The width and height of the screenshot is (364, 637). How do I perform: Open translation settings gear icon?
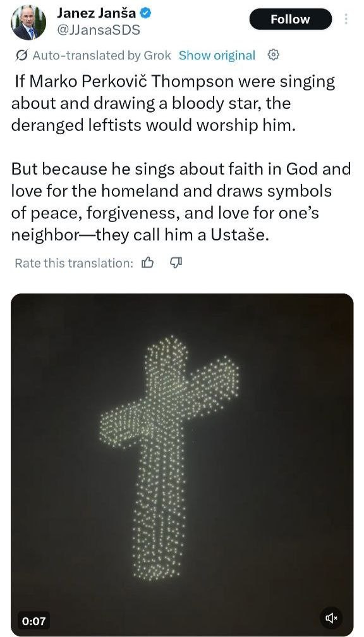pyautogui.click(x=274, y=55)
